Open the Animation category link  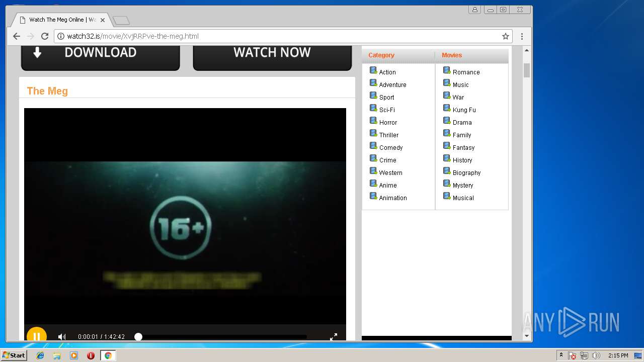[x=393, y=198]
